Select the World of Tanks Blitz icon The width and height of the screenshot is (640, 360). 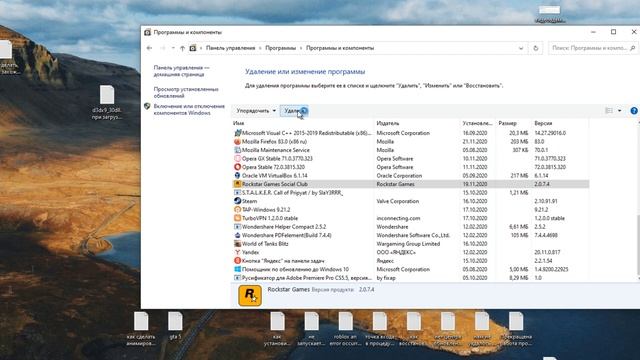238,244
